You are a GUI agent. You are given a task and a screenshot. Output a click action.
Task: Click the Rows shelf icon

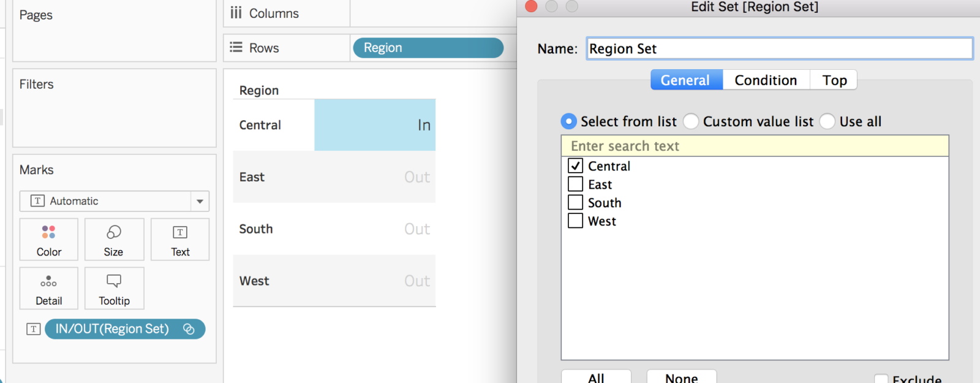[236, 48]
